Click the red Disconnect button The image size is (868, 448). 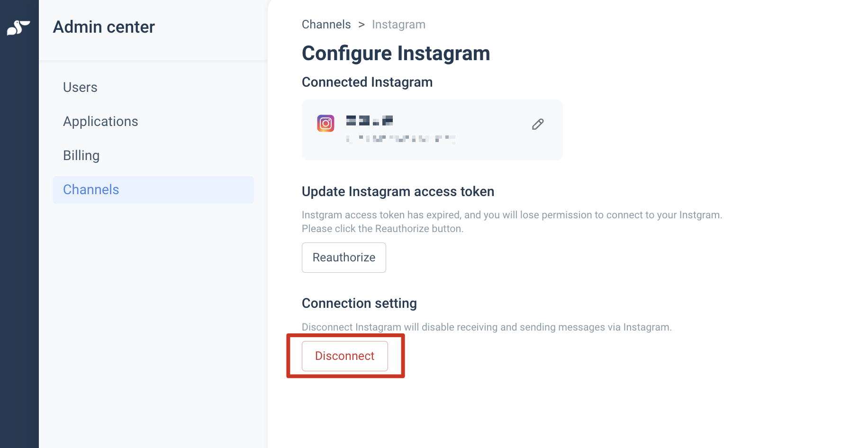[345, 356]
